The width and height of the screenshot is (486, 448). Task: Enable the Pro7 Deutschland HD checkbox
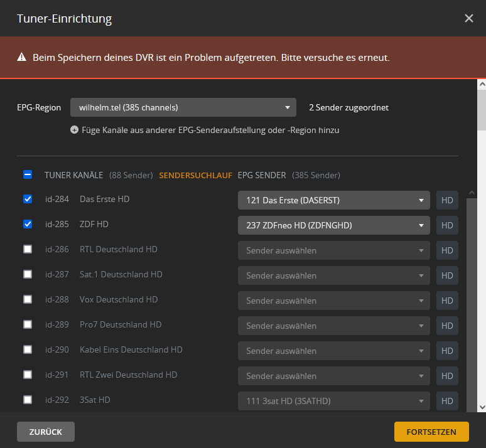(x=28, y=324)
